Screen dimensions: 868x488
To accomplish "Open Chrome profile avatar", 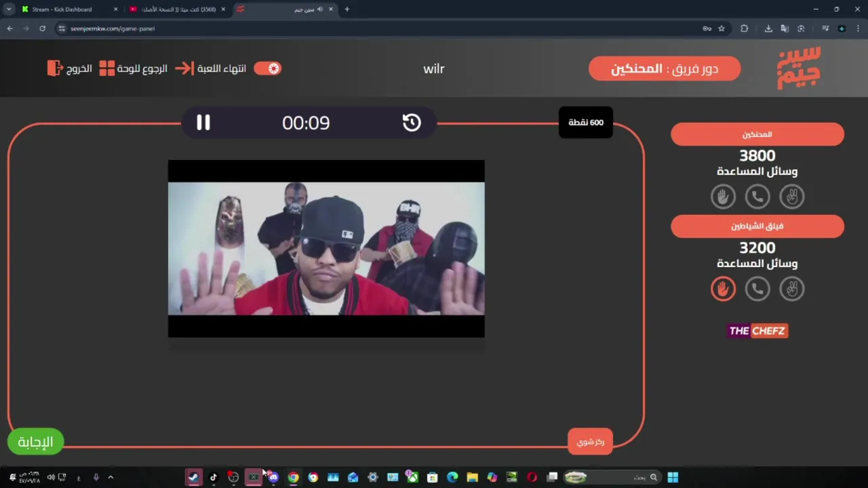I will coord(842,28).
